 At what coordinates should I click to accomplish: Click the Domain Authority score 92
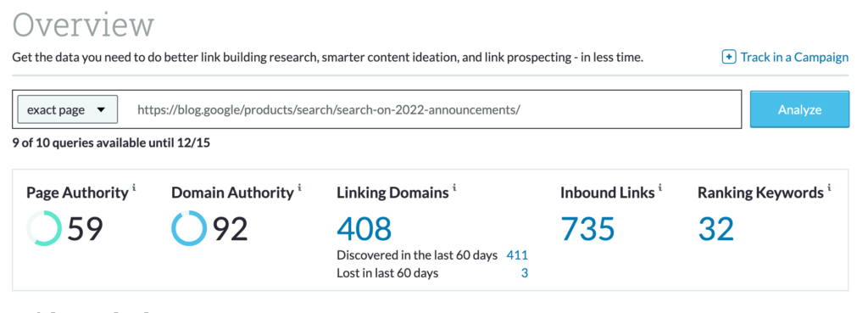(x=231, y=229)
